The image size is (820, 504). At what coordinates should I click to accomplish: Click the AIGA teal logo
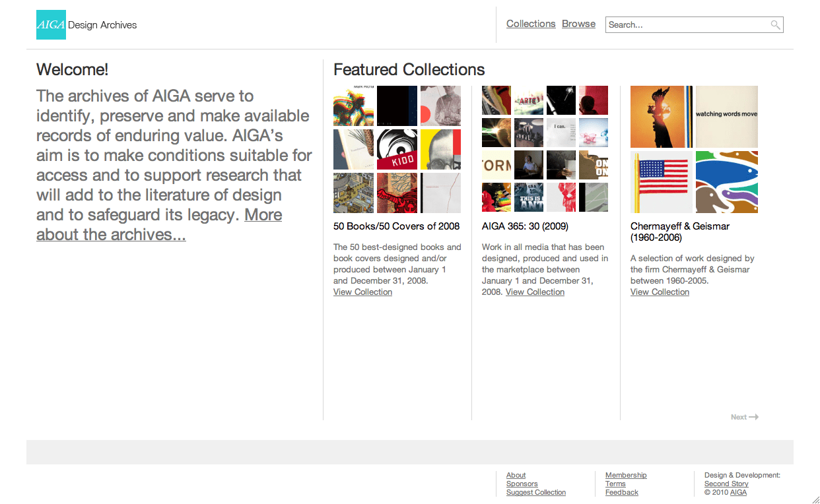tap(51, 24)
